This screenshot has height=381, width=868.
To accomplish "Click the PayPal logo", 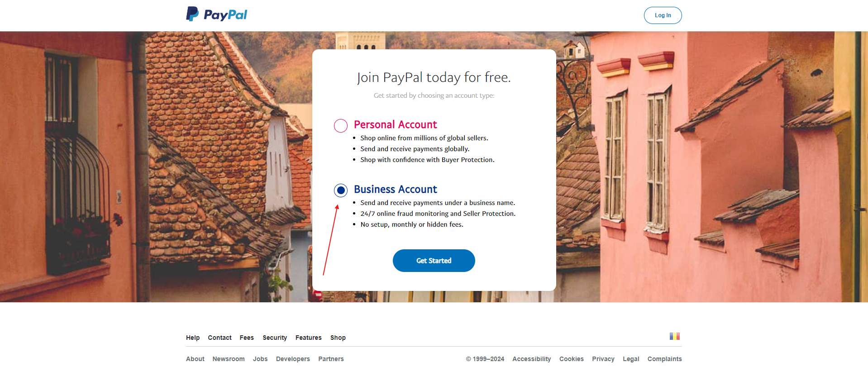I will (x=216, y=14).
